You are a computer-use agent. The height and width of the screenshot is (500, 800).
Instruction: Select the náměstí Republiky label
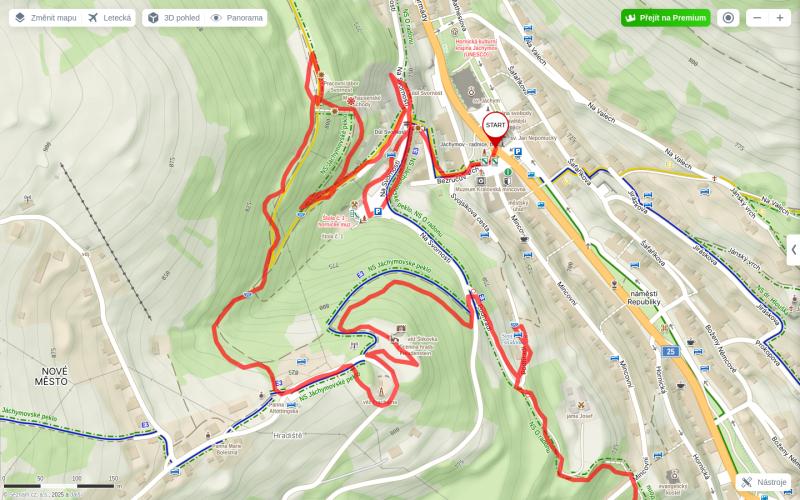[644, 298]
